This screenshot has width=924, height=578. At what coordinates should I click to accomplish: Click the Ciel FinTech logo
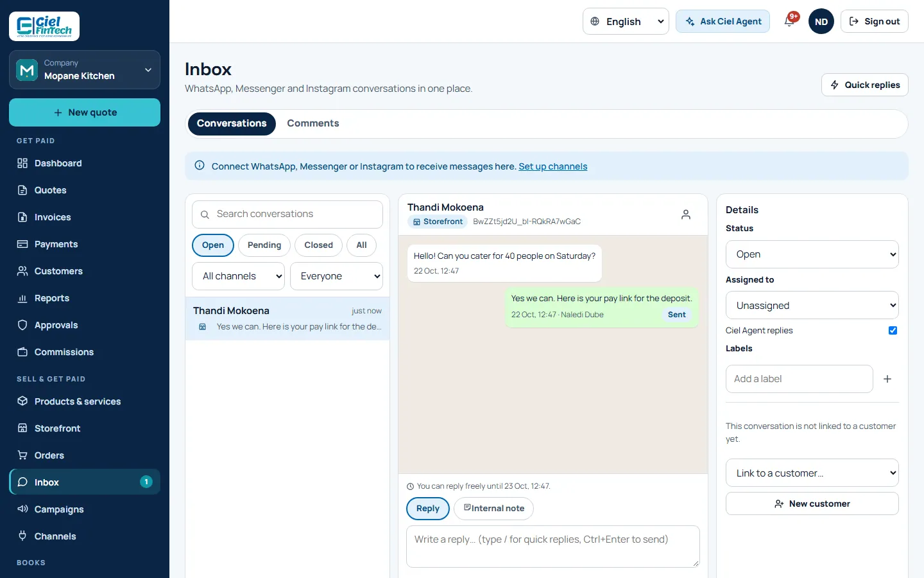pos(44,26)
